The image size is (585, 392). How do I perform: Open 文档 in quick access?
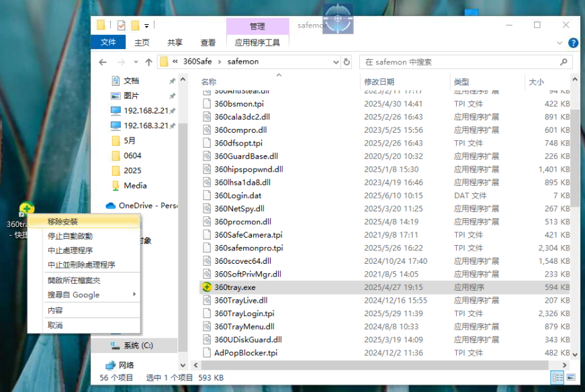click(130, 81)
